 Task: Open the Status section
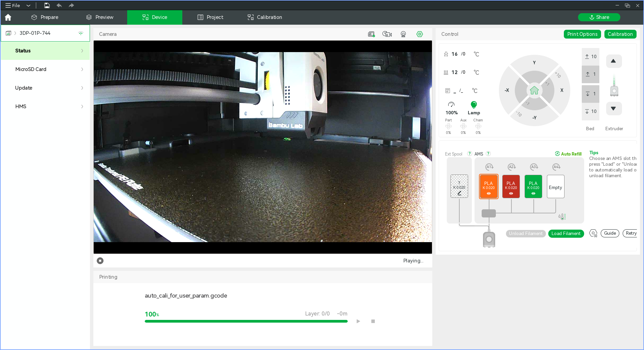coord(45,51)
